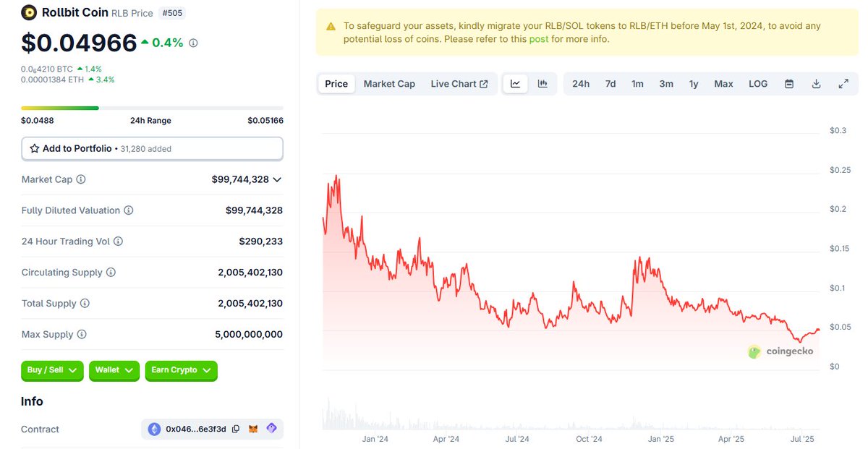Click the Circulating Supply value 2,005,402,130
The image size is (868, 449).
(x=250, y=273)
